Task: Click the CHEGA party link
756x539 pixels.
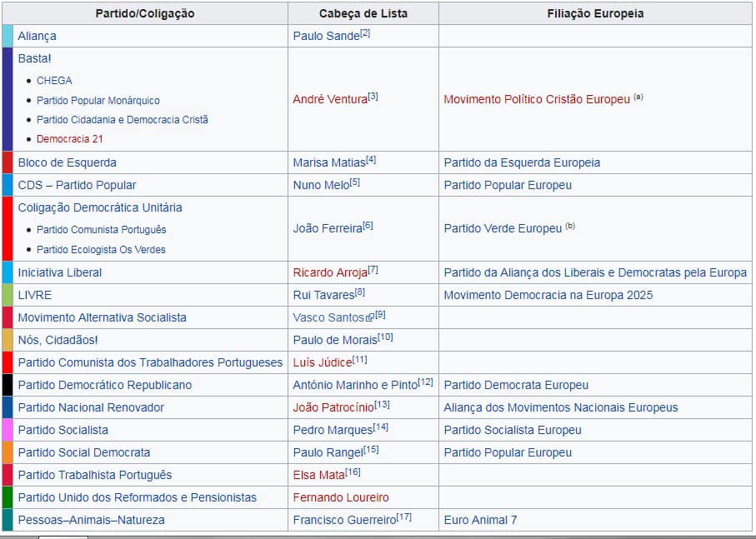Action: pos(54,81)
